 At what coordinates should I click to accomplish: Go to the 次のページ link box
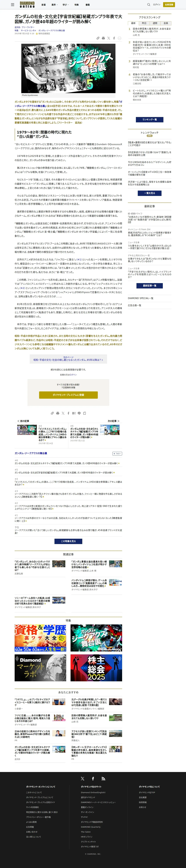pos(68,359)
